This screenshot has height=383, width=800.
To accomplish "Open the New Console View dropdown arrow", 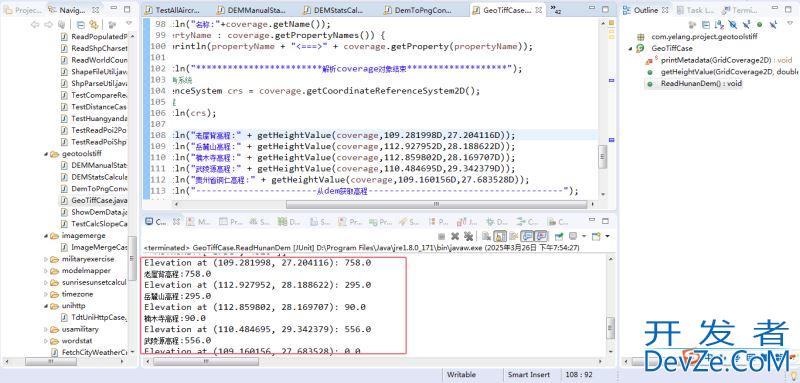I will point(608,236).
